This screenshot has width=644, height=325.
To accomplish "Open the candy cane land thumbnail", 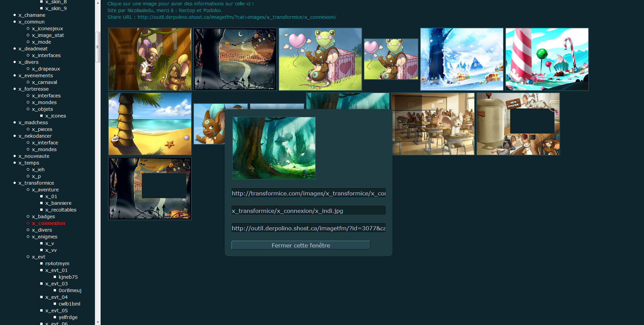I will pyautogui.click(x=547, y=59).
